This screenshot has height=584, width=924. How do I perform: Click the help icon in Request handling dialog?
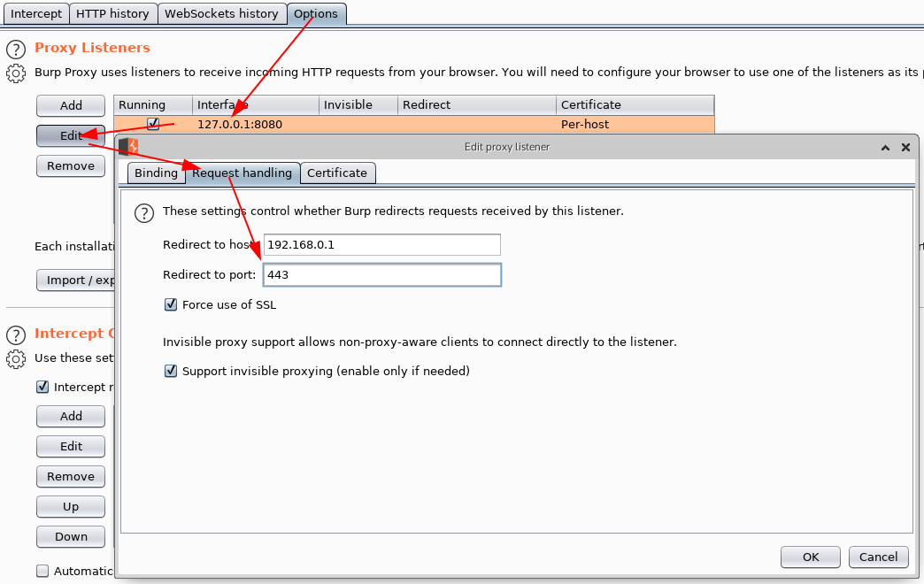(x=144, y=213)
